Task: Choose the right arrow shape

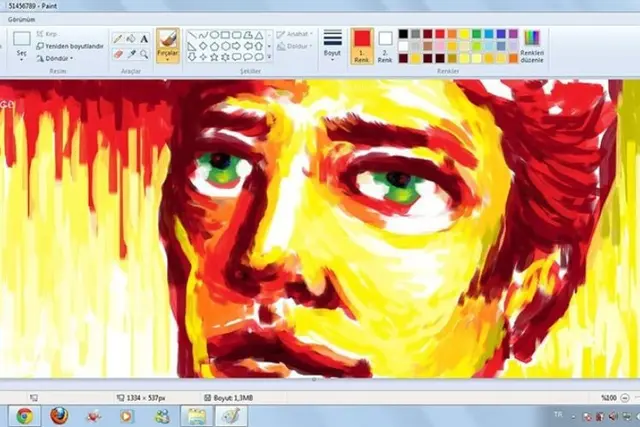Action: click(x=236, y=46)
